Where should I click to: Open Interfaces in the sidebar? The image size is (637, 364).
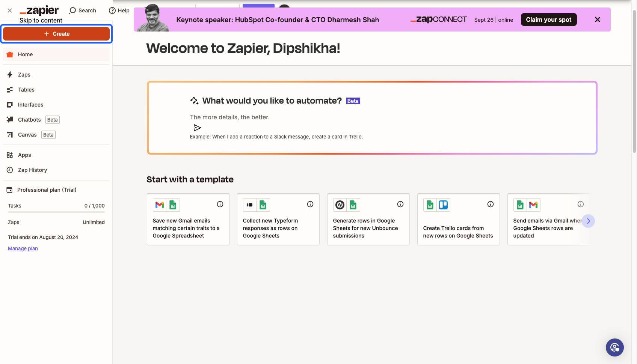(x=56, y=105)
